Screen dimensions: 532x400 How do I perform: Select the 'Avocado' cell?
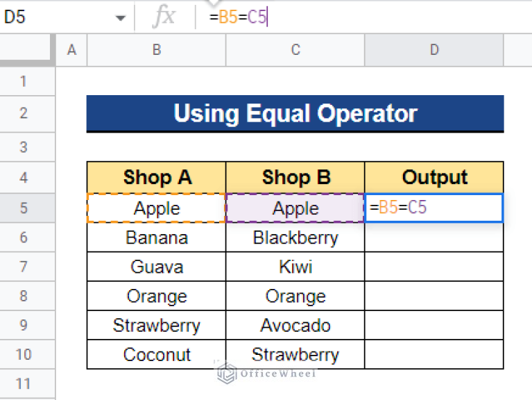[295, 325]
